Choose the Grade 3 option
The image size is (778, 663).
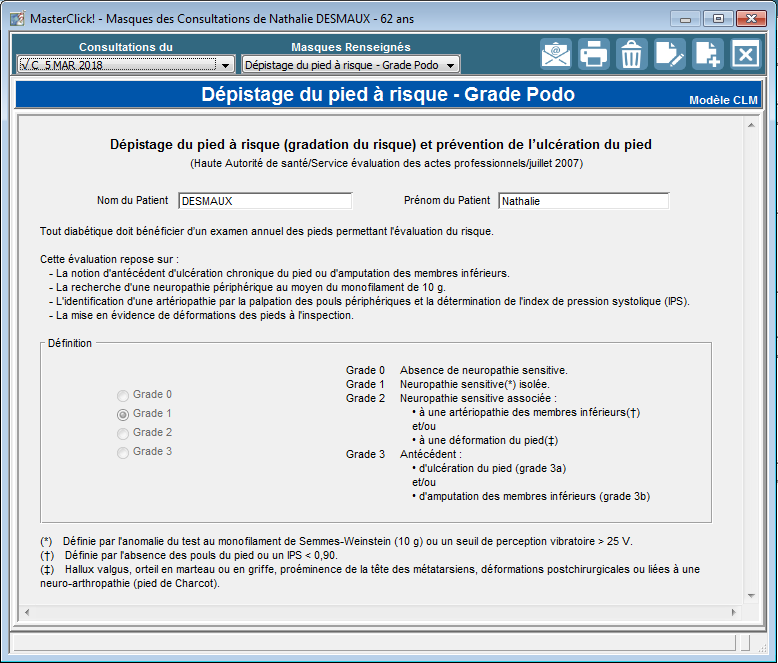(123, 452)
